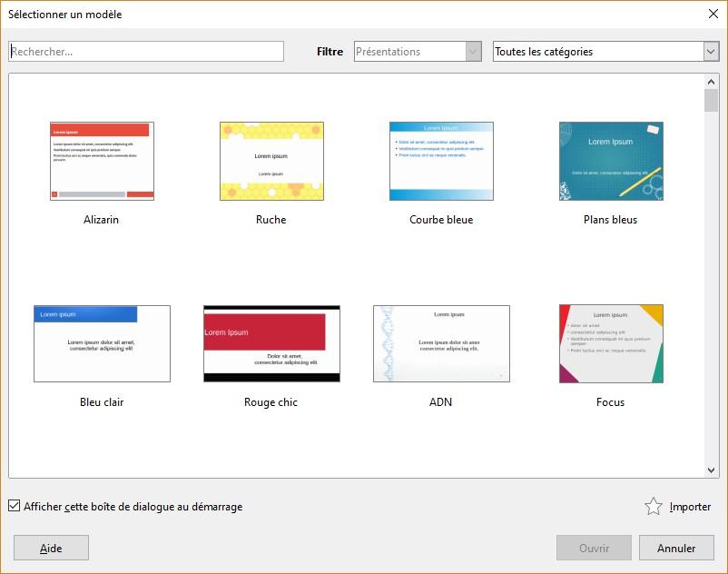Pick the Focus template thumbnail
Screen dimensions: 728x574
tap(611, 343)
